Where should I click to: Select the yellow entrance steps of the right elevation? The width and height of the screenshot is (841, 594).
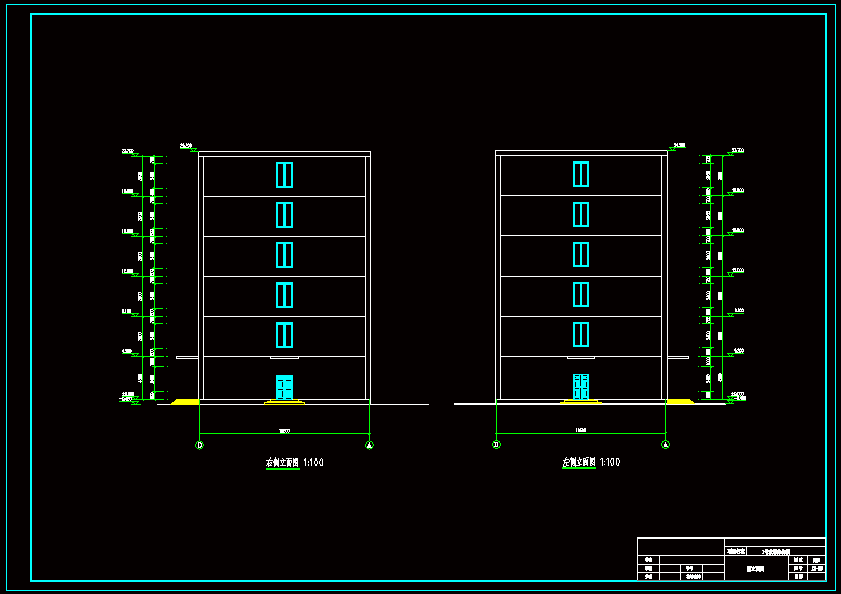(x=581, y=401)
